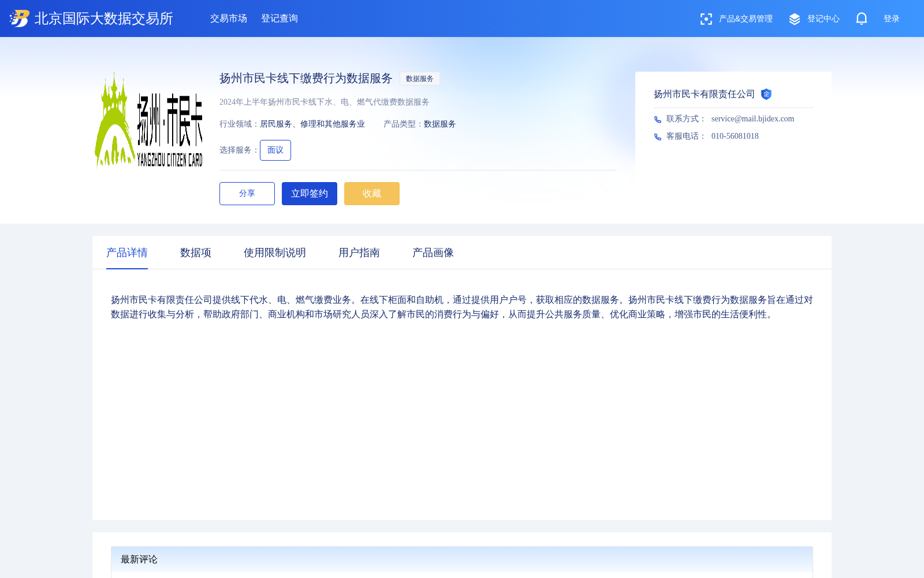Click the 立即签约 button
Viewport: 924px width, 578px height.
310,194
